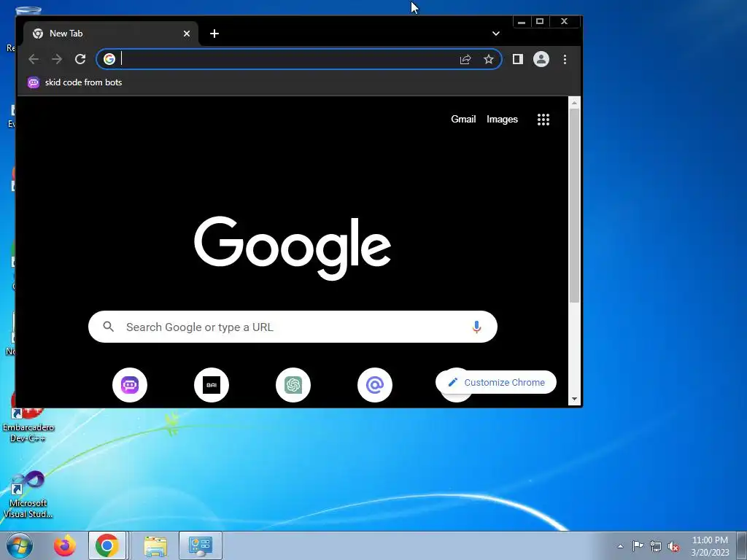Click Google icon in address bar
The height and width of the screenshot is (560, 747).
point(109,59)
